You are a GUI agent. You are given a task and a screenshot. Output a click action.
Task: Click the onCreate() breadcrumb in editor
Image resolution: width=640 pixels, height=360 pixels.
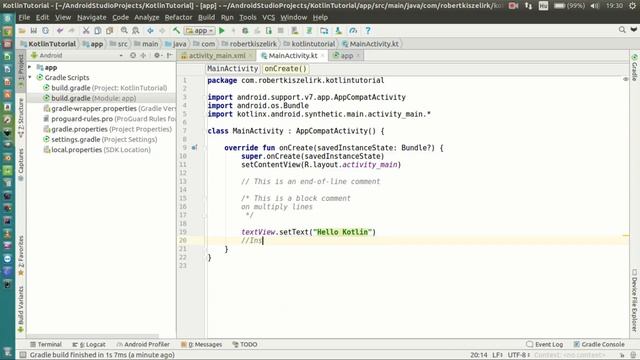point(285,69)
